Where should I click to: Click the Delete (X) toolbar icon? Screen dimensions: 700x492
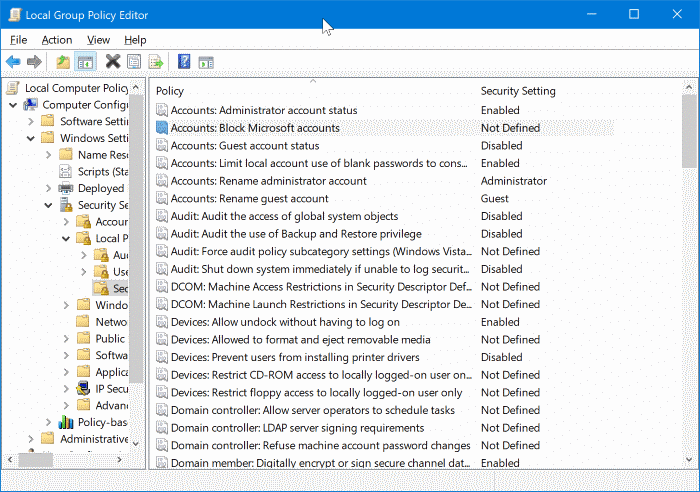click(113, 61)
